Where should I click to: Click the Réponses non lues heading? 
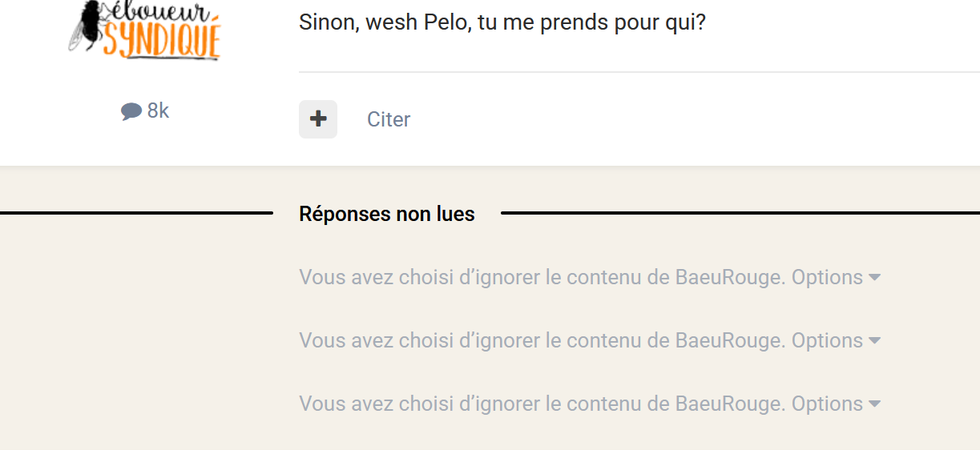386,214
